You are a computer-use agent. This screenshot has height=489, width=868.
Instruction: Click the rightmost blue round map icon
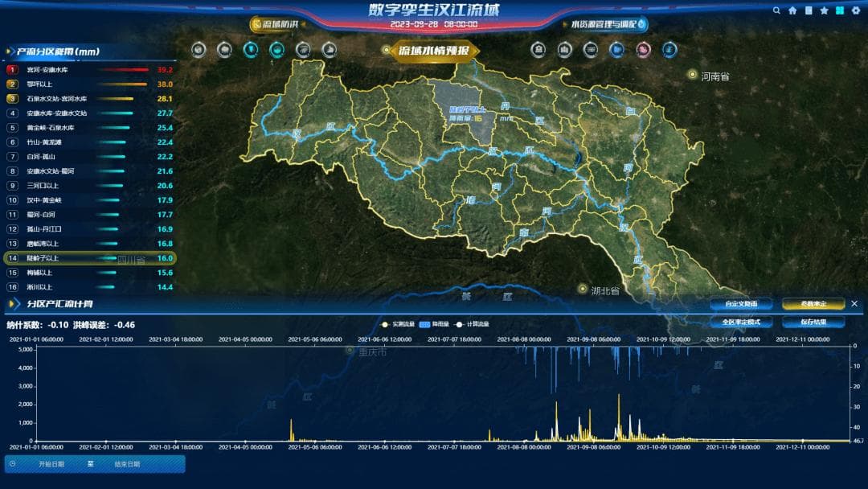pos(669,50)
